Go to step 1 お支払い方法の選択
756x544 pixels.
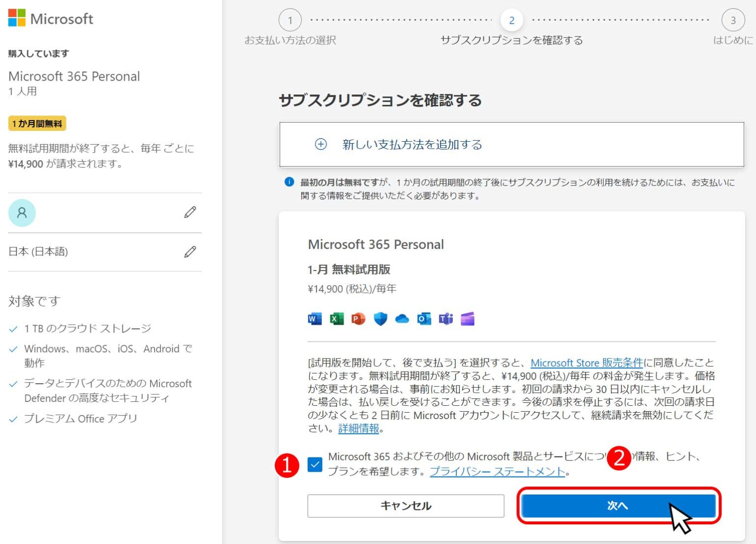pyautogui.click(x=290, y=20)
